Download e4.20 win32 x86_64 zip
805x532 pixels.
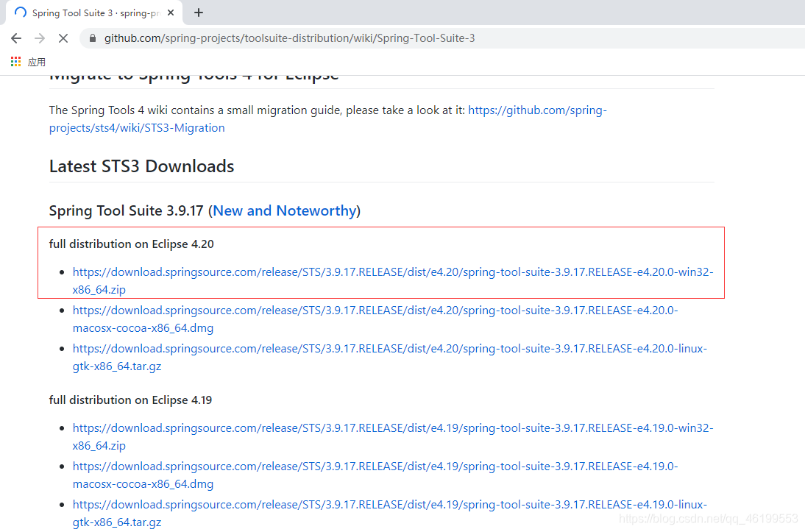click(393, 280)
